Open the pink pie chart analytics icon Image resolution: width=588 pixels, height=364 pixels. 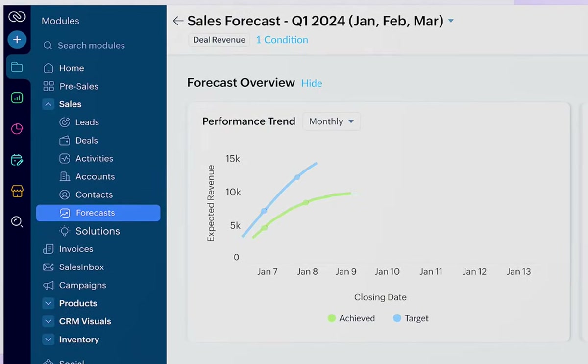tap(17, 129)
